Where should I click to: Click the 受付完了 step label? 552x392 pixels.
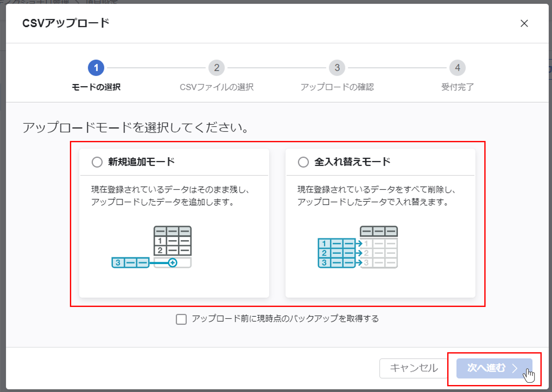click(457, 87)
